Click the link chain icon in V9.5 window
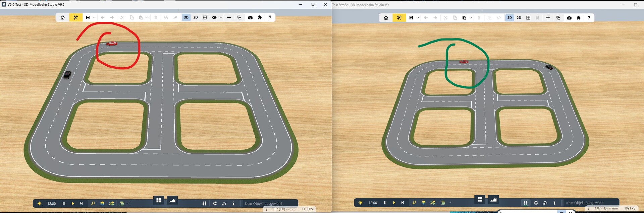Screen dimensions: 644x213 coord(175,17)
